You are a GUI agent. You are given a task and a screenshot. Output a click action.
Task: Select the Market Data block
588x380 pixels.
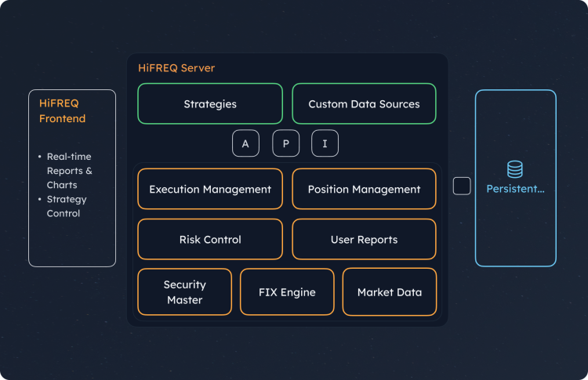(390, 292)
